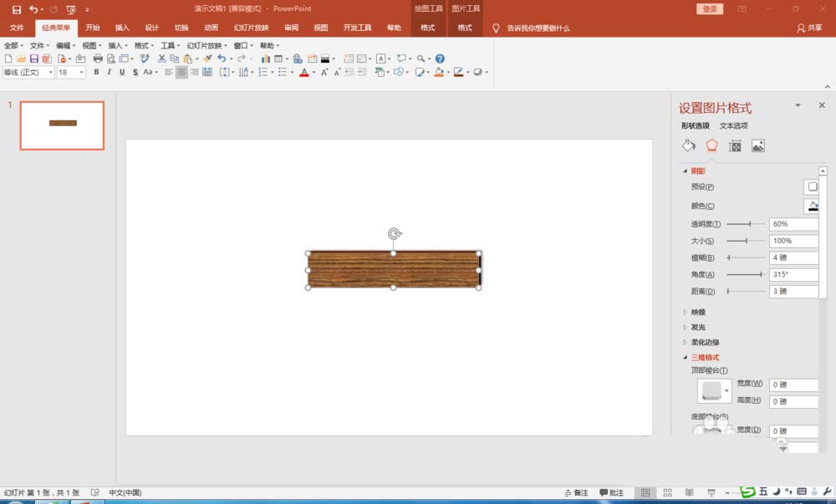Open the font size dropdown
The height and width of the screenshot is (504, 836).
tap(81, 73)
